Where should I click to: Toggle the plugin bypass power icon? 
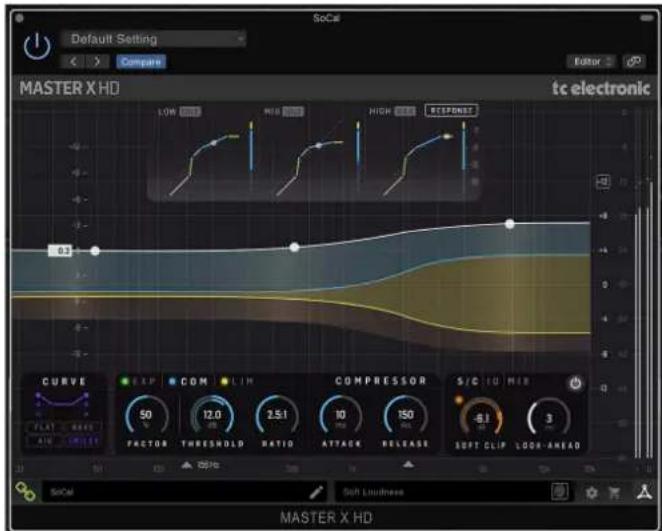(x=37, y=46)
